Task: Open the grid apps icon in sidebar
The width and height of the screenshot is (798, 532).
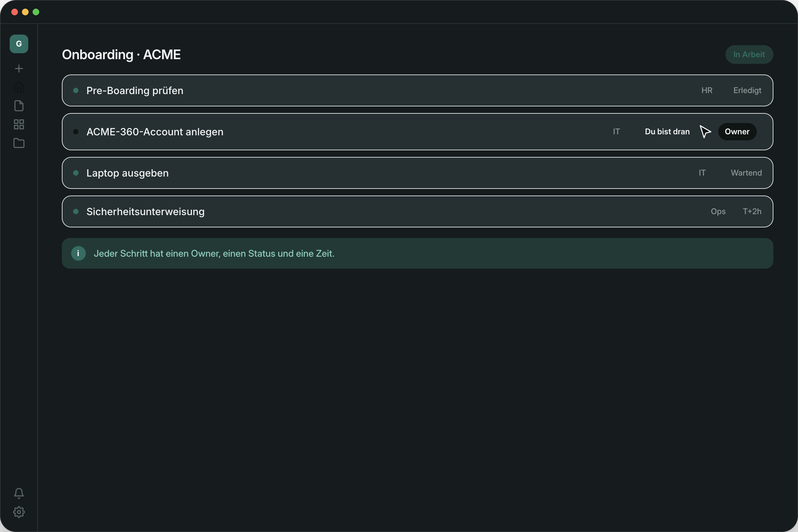Action: point(19,124)
